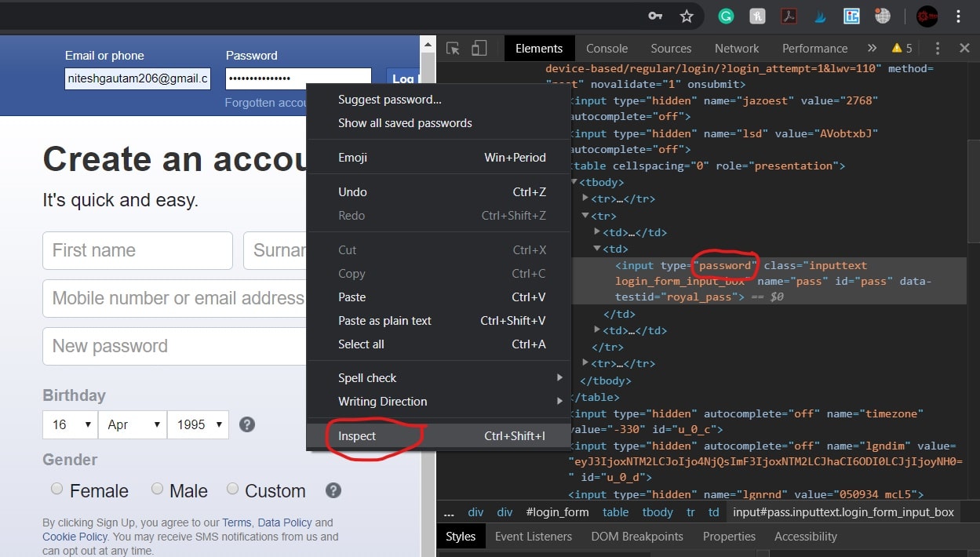Choose Select all in context menu
980x557 pixels.
tap(439, 344)
